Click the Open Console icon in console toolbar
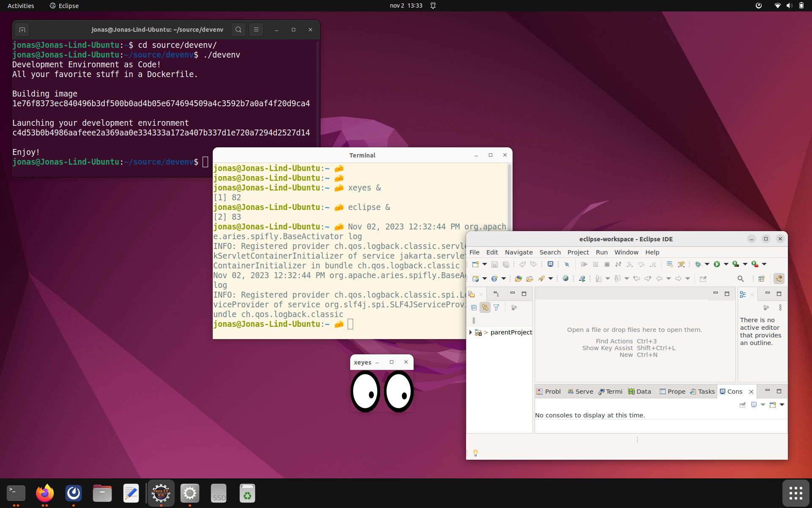 tap(773, 405)
